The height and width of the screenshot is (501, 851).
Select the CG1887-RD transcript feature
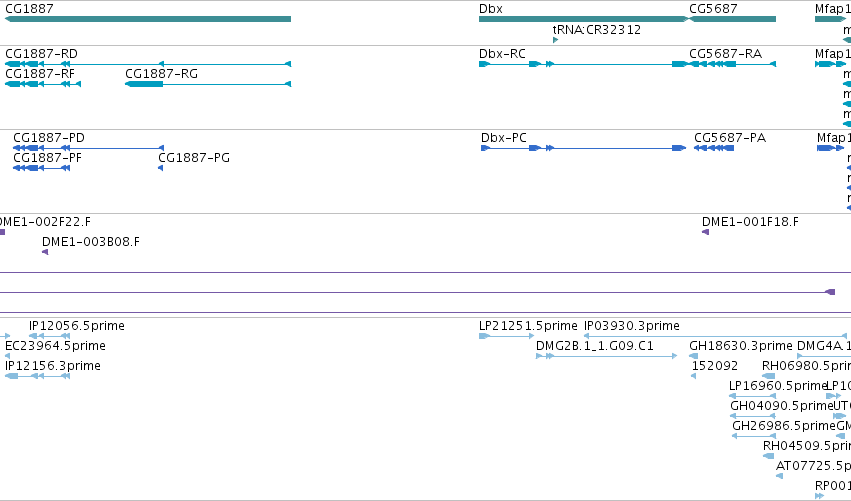click(x=148, y=64)
